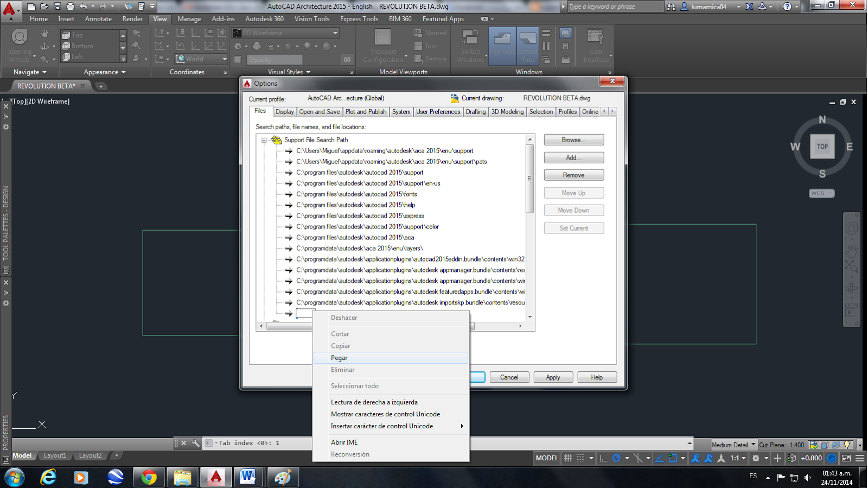Click the workspace gear icon in status bar
The width and height of the screenshot is (868, 488).
tap(756, 458)
